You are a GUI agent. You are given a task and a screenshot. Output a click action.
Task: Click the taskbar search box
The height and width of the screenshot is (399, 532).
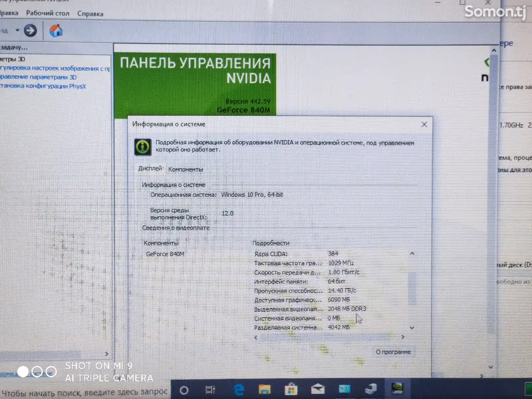pos(85,392)
